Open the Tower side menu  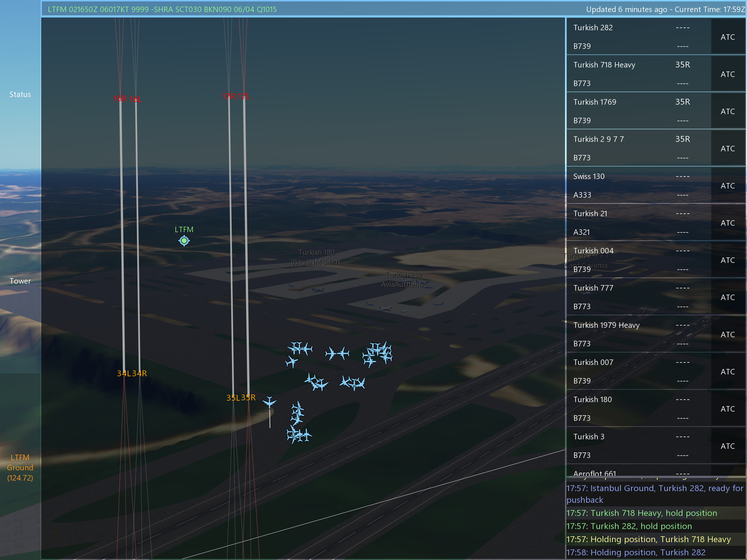(x=20, y=281)
